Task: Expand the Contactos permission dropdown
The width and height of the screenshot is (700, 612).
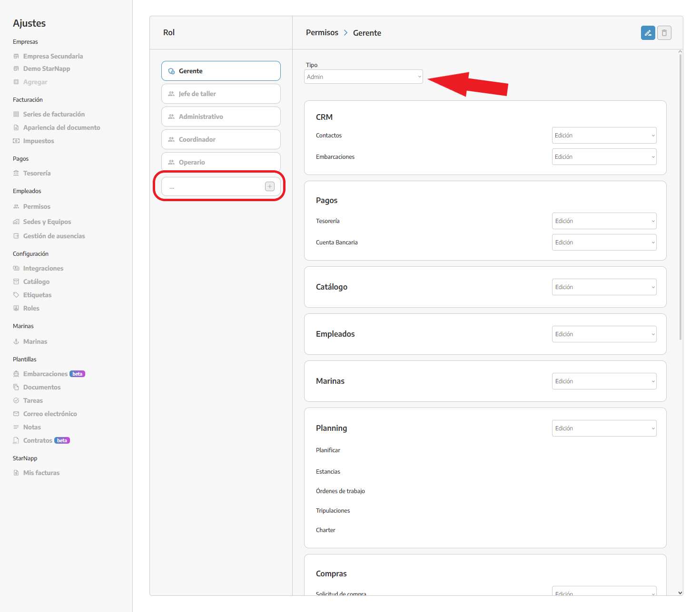Action: tap(604, 136)
